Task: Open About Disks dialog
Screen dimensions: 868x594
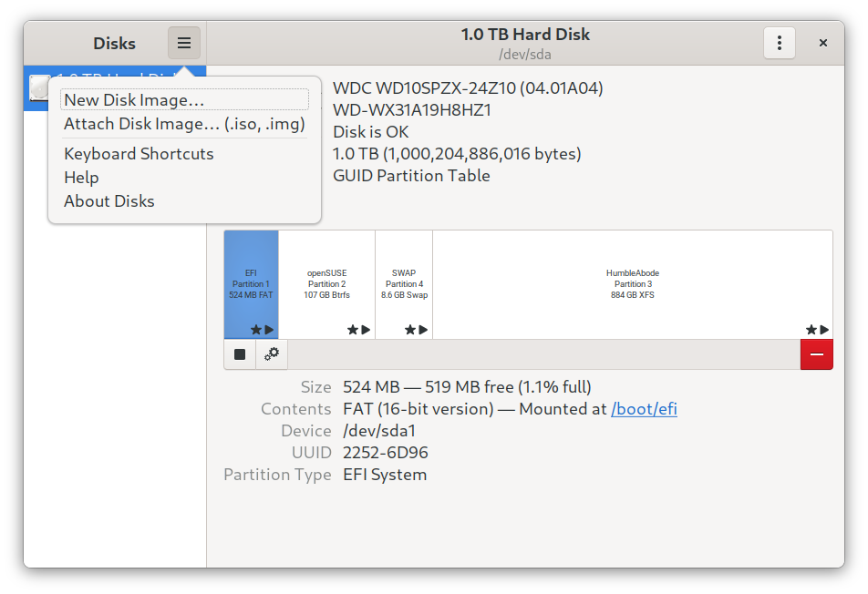Action: point(109,201)
